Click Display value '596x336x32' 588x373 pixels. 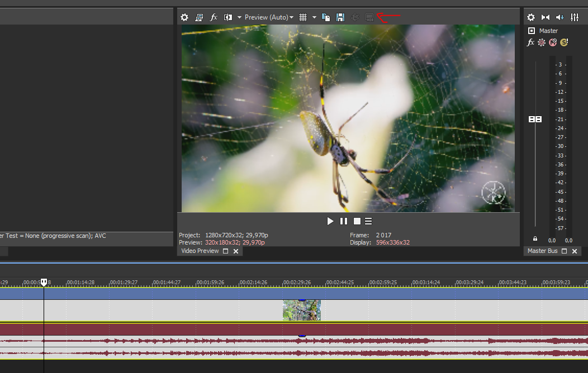click(x=392, y=242)
